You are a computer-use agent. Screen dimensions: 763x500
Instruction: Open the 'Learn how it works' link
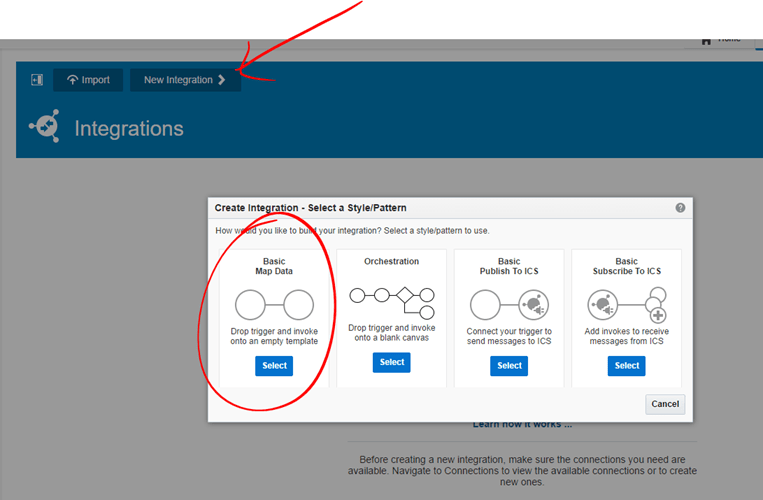coord(522,425)
